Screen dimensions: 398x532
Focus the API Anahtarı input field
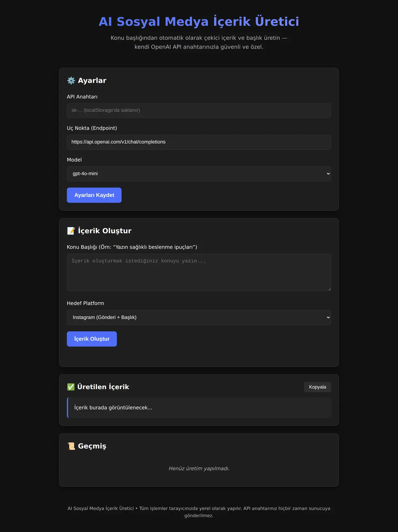point(199,110)
